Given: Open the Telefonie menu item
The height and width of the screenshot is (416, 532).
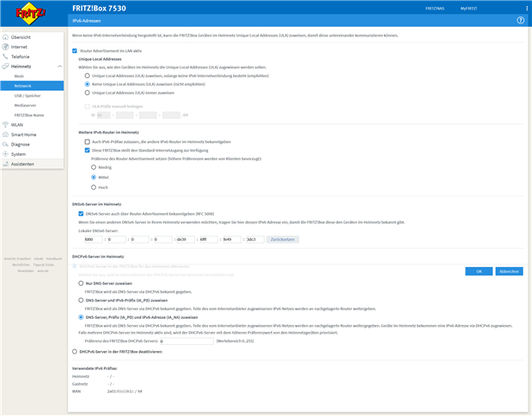Looking at the screenshot, I should click(x=20, y=56).
